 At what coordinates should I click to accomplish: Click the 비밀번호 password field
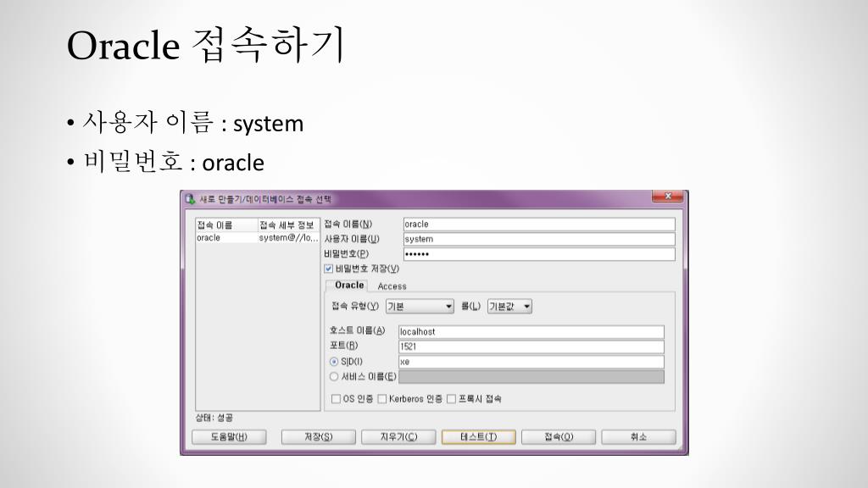539,254
